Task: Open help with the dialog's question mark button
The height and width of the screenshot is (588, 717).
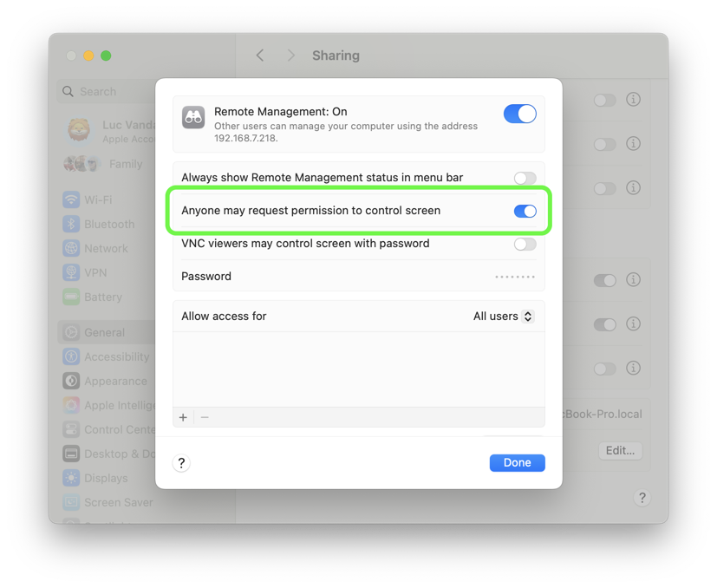Action: (x=181, y=463)
